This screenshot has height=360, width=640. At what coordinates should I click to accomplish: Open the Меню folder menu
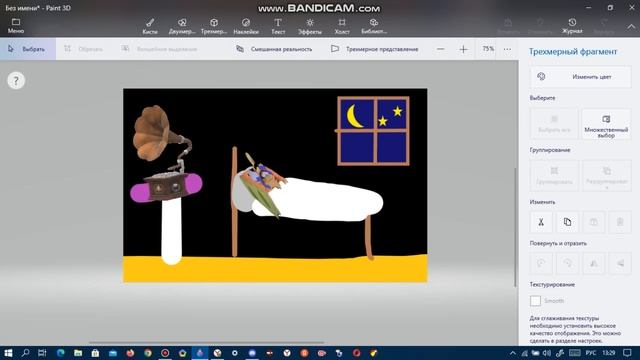point(16,26)
